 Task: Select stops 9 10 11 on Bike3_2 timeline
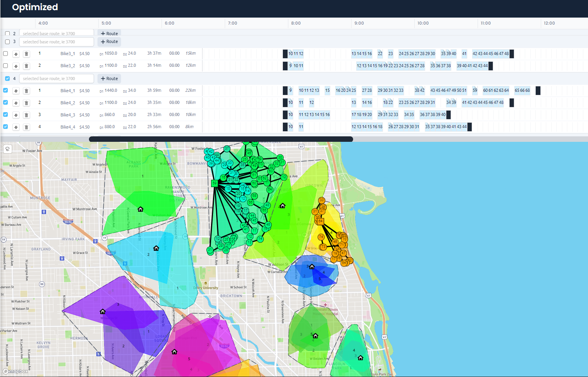(x=296, y=66)
